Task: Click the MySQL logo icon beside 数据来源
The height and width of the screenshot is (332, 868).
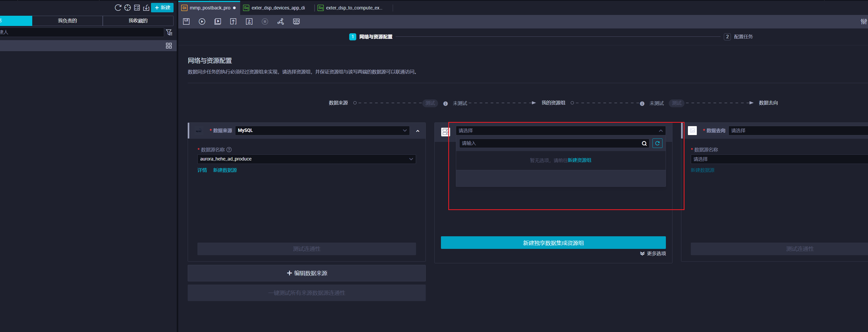Action: pyautogui.click(x=198, y=131)
